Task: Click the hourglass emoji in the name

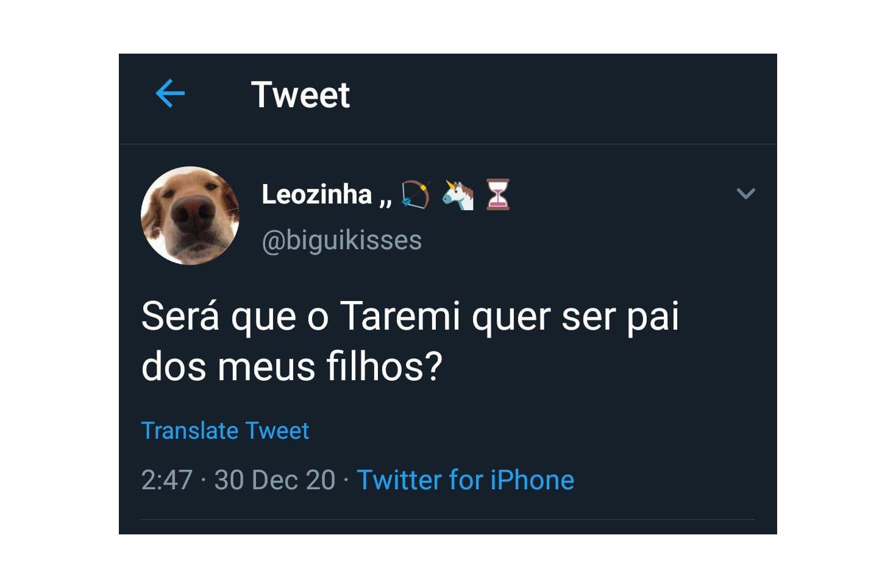Action: pyautogui.click(x=497, y=195)
